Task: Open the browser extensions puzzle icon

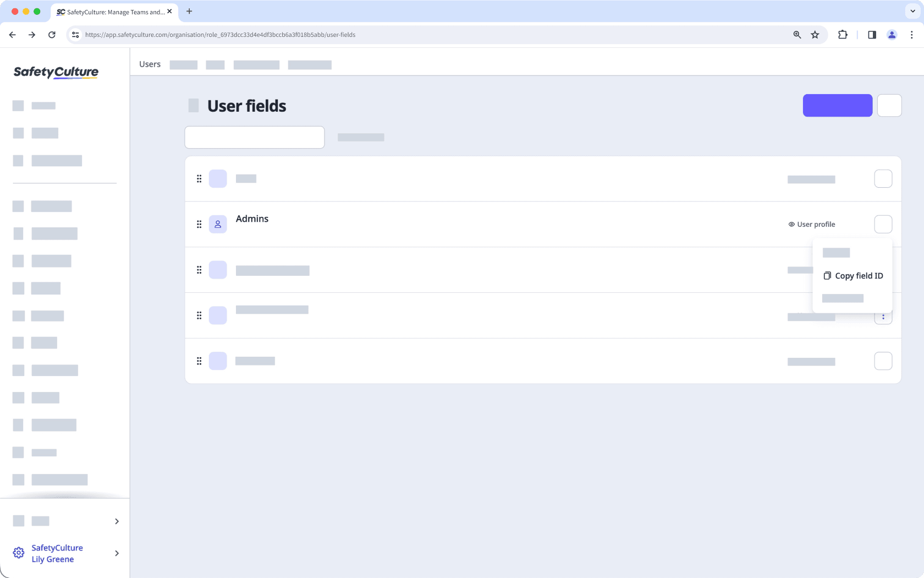Action: pyautogui.click(x=842, y=34)
